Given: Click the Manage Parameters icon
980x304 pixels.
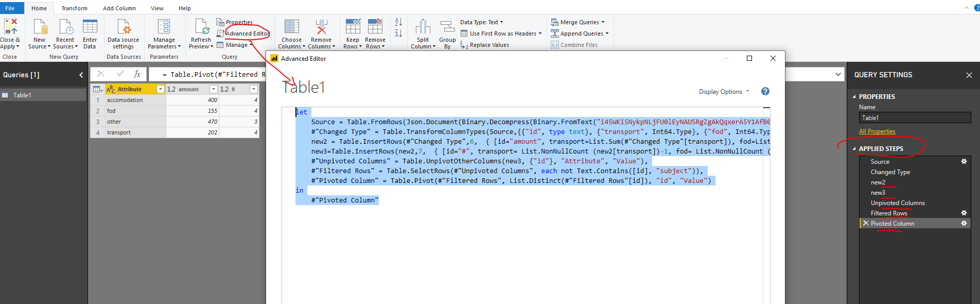Looking at the screenshot, I should [164, 27].
